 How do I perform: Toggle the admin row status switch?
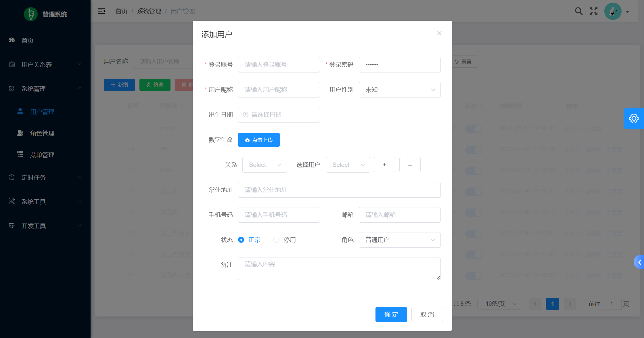474,129
